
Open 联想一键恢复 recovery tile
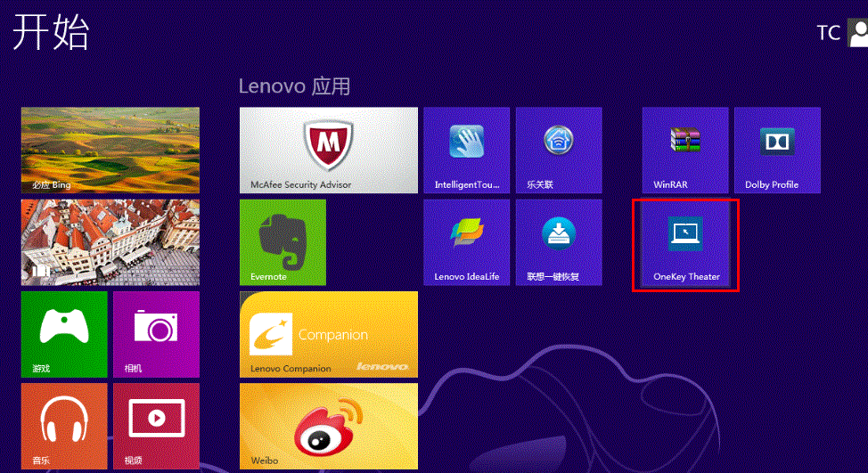coord(559,242)
